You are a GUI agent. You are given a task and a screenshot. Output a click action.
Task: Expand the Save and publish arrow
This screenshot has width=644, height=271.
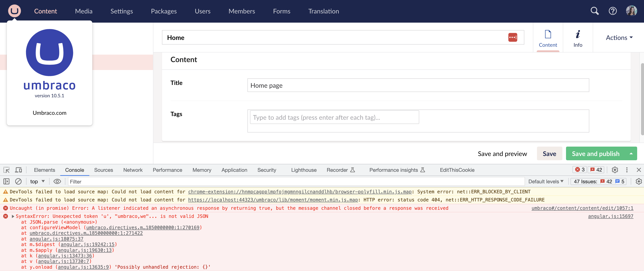[631, 153]
